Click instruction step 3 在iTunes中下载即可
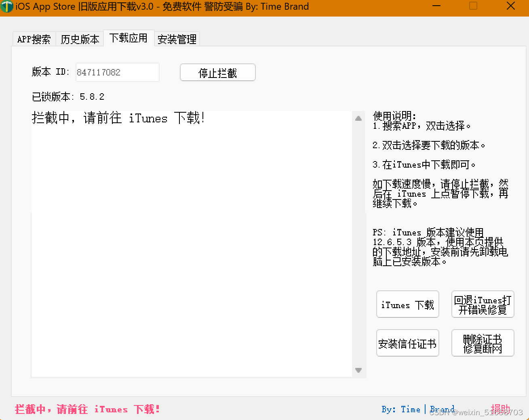This screenshot has width=529, height=420. pos(424,164)
